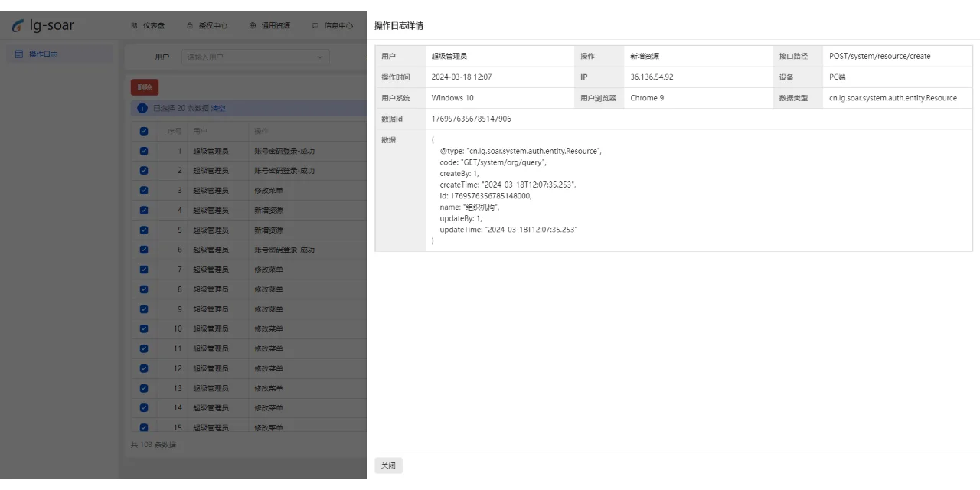Uncheck the checkbox for row 12

(144, 368)
